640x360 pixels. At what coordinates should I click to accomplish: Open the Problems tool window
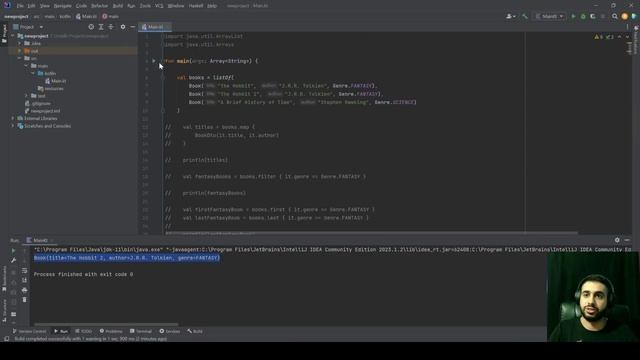[111, 331]
